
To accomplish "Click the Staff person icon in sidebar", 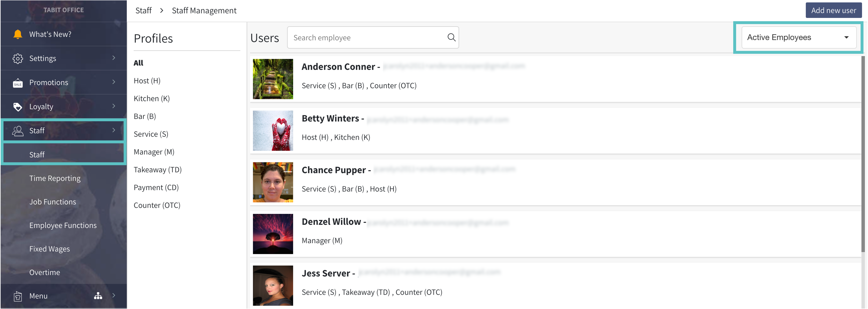I will (18, 131).
